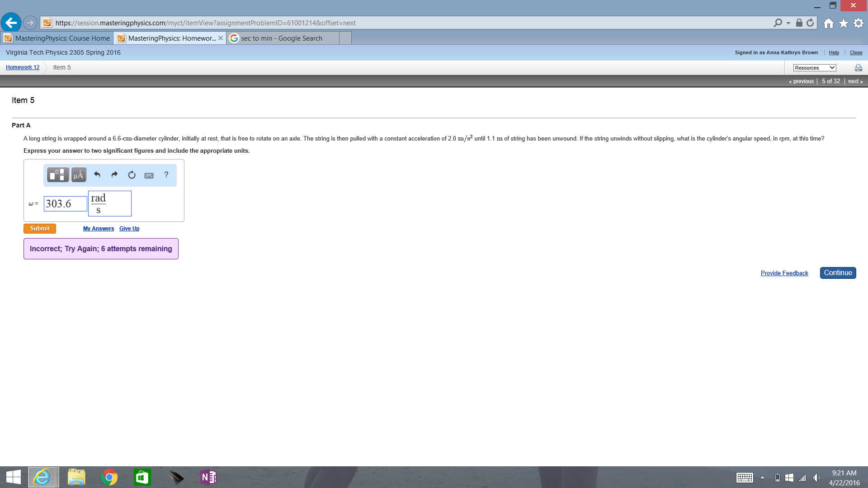
Task: Click the omega value input field
Action: [65, 204]
